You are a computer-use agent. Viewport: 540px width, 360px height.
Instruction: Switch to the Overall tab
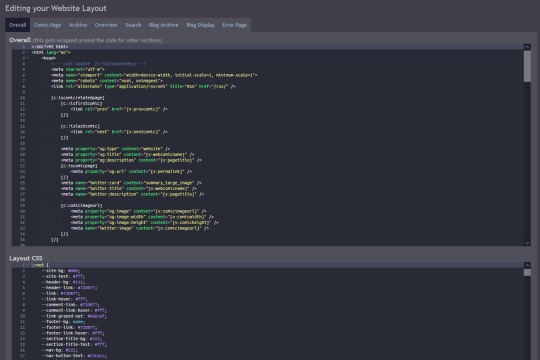coord(17,25)
